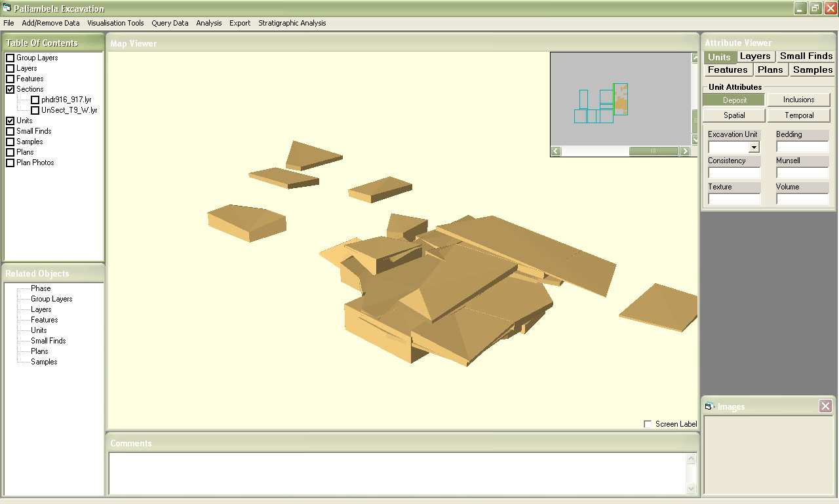Select Samples in Related Objects
Image resolution: width=839 pixels, height=504 pixels.
(x=44, y=362)
